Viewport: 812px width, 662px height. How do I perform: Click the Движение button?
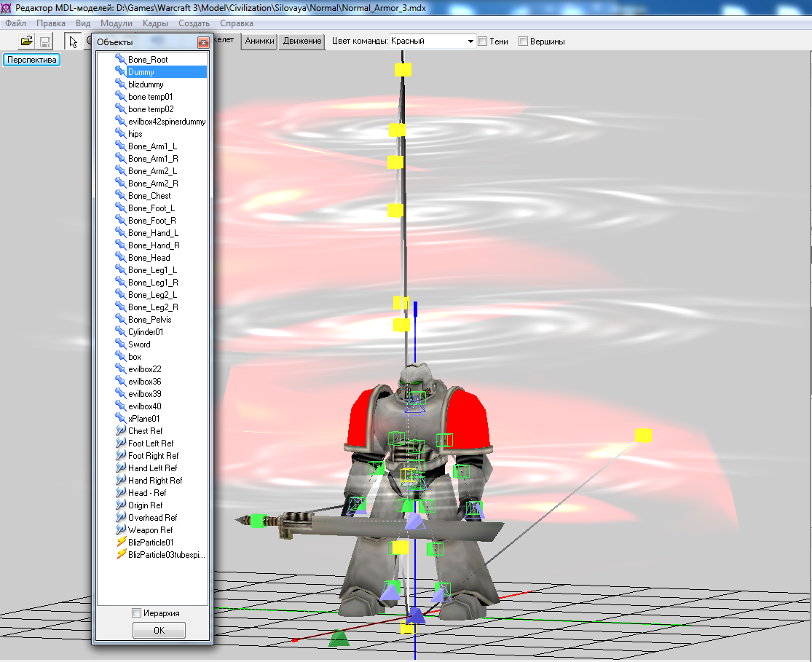pos(302,41)
